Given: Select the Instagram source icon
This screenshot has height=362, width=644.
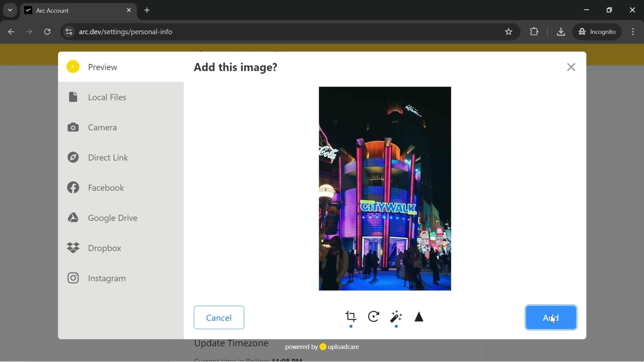Looking at the screenshot, I should pyautogui.click(x=73, y=278).
